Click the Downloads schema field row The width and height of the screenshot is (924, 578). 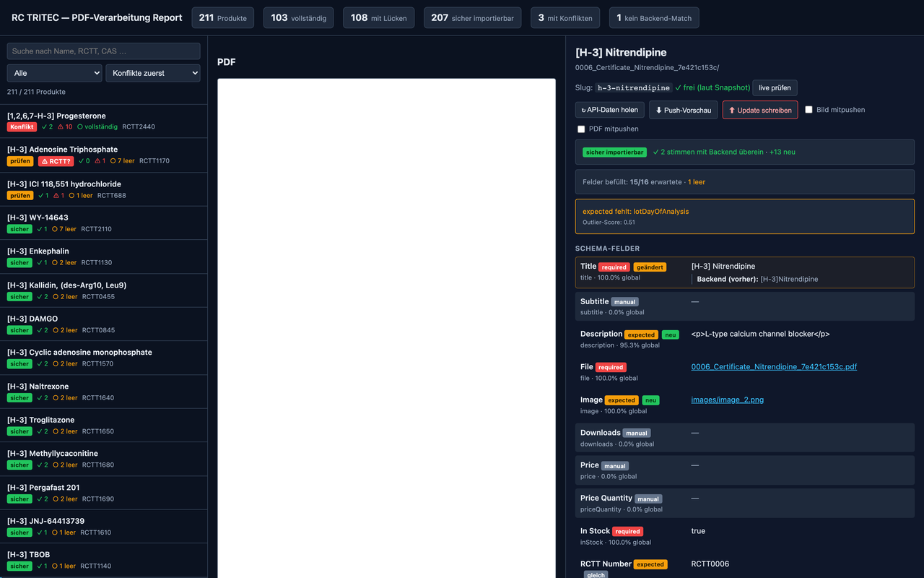pos(745,438)
